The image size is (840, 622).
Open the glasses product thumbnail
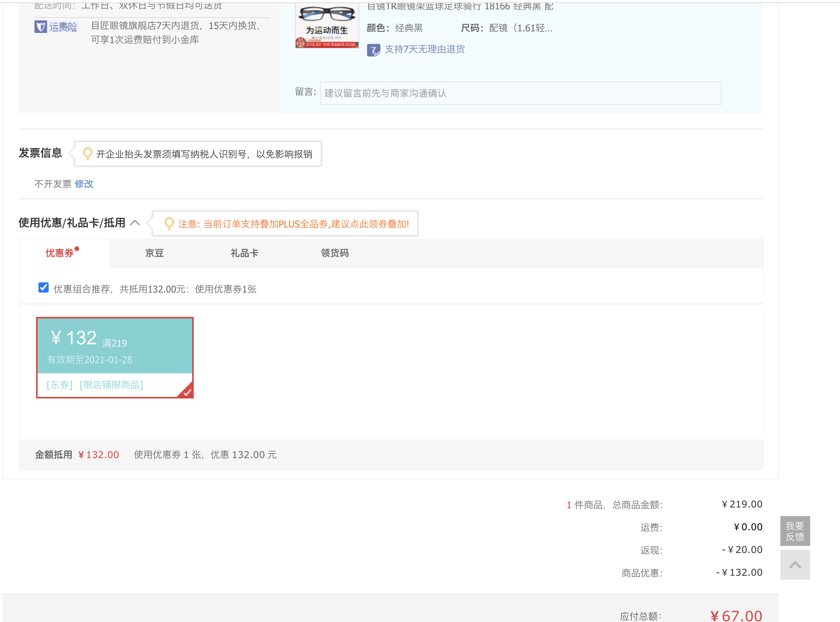click(327, 25)
